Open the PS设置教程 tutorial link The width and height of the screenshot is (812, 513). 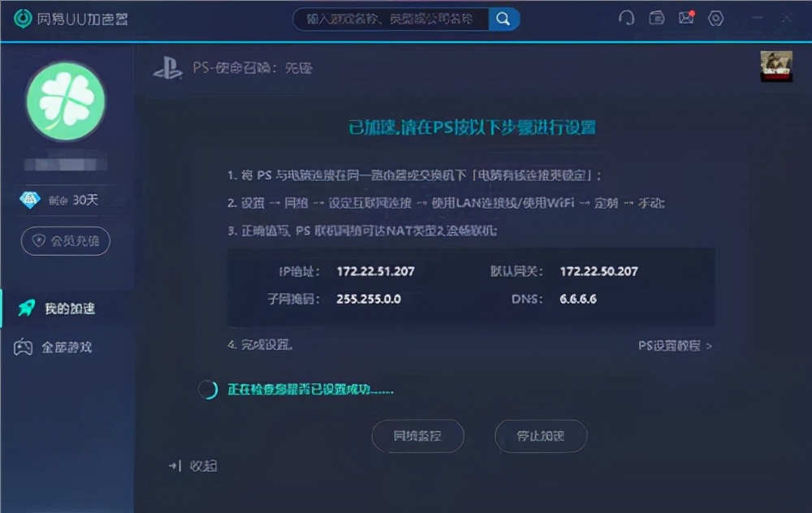675,345
